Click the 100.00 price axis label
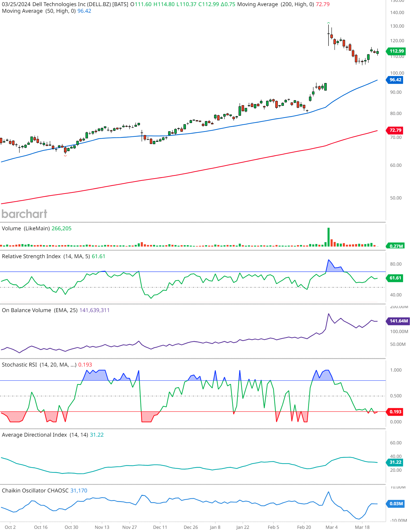This screenshot has width=410, height=532. pos(397,73)
